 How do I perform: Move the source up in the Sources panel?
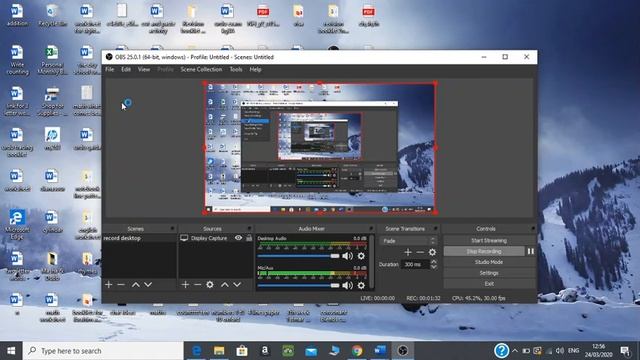224,284
